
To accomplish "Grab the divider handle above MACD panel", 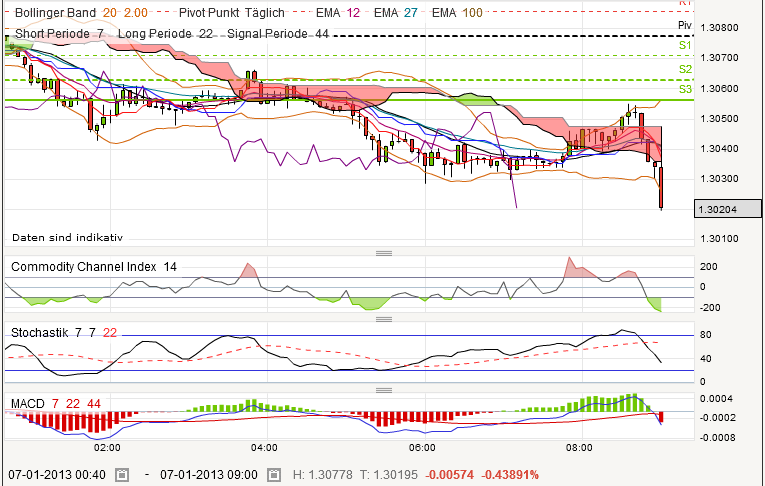I will 384,390.
